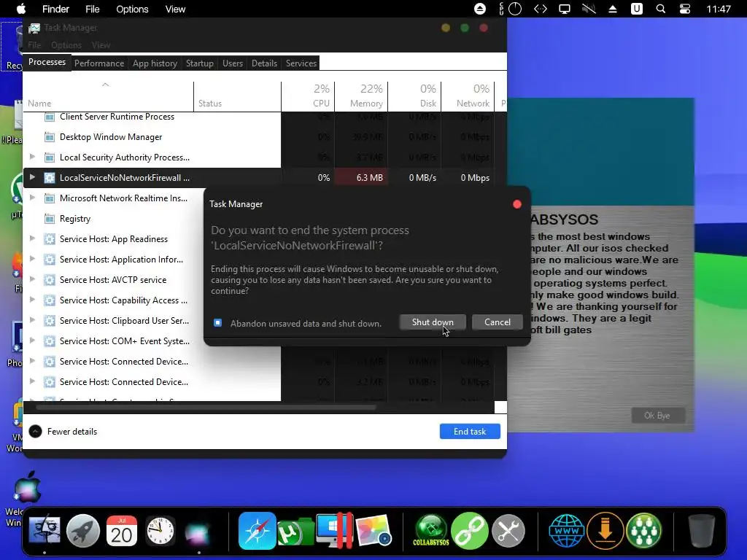Screen dimensions: 747x560
Task: Open the COLLABSYSOS dock icon
Action: tap(431, 531)
